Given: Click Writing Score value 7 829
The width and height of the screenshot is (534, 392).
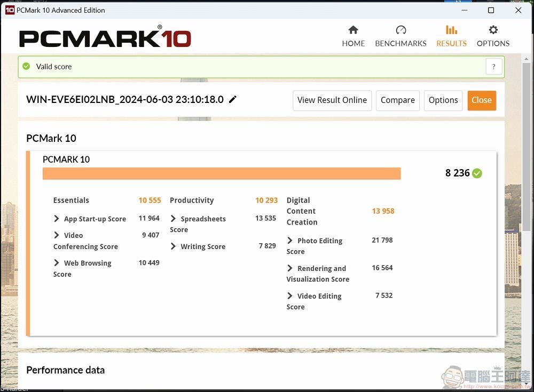Looking at the screenshot, I should click(268, 246).
